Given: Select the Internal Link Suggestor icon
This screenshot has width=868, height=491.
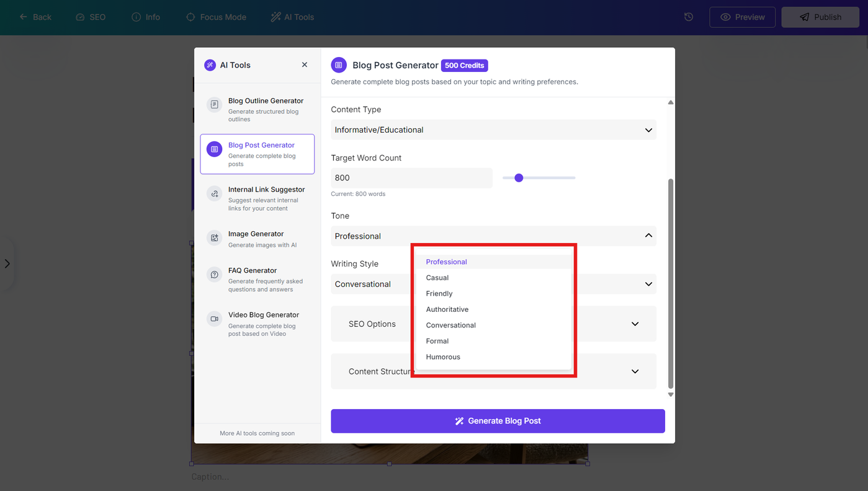Looking at the screenshot, I should (214, 193).
